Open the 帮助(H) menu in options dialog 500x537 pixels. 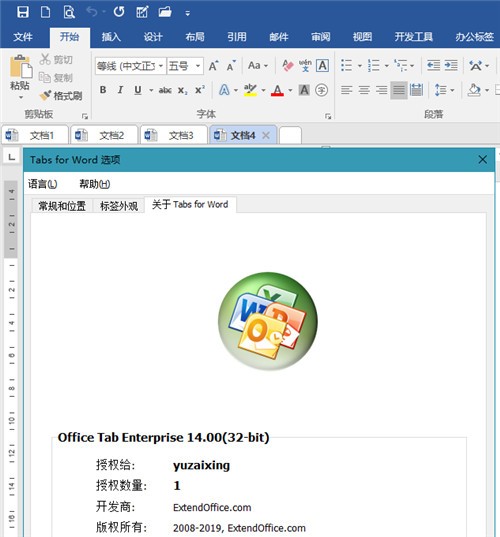point(95,184)
